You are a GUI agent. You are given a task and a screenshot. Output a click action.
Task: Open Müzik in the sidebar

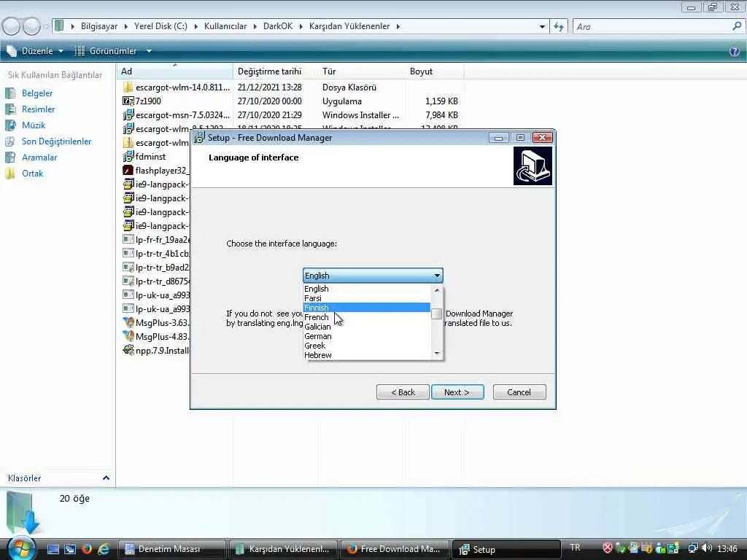tap(34, 125)
